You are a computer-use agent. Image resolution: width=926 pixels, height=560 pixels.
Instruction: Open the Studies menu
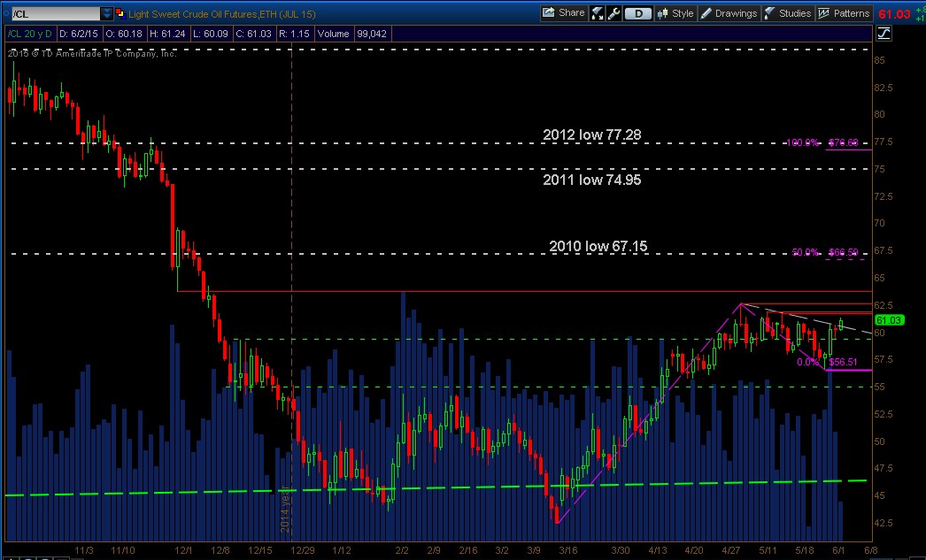788,13
